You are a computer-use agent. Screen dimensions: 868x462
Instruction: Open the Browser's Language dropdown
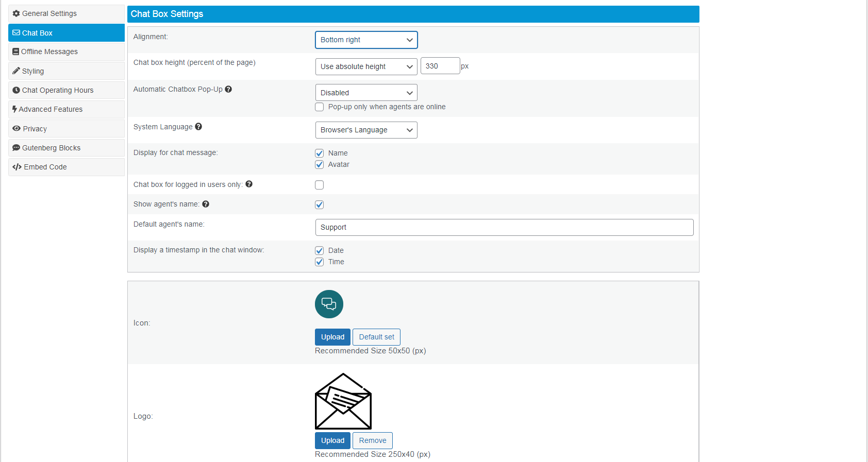[x=366, y=130]
